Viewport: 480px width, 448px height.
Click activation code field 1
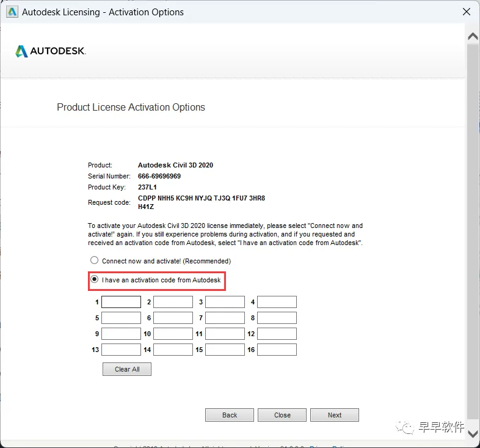coord(122,302)
